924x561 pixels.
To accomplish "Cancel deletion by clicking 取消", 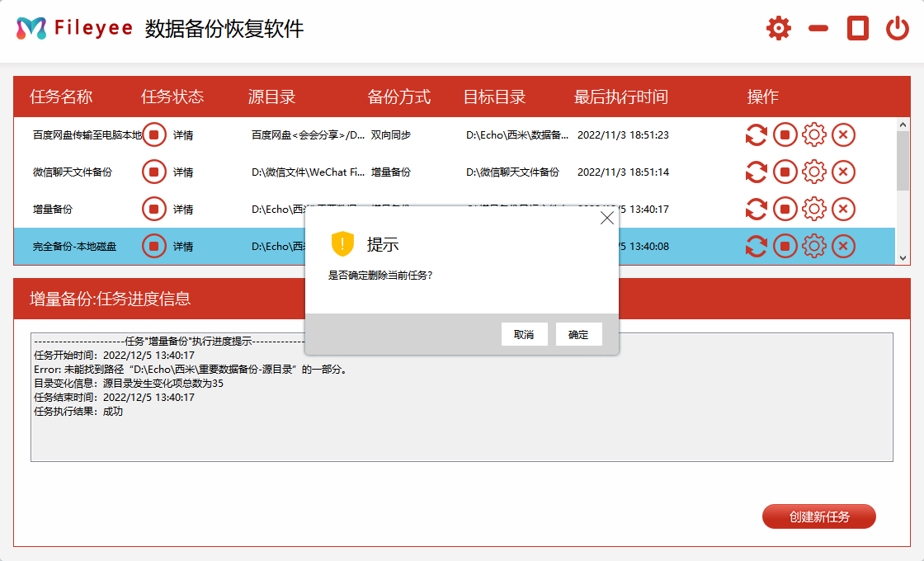I will [525, 334].
